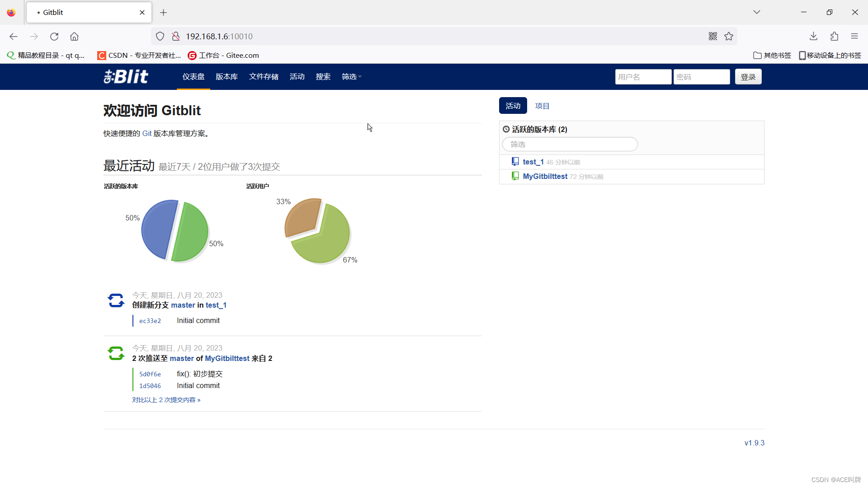Open the master branch link in test_1 entry

point(183,305)
